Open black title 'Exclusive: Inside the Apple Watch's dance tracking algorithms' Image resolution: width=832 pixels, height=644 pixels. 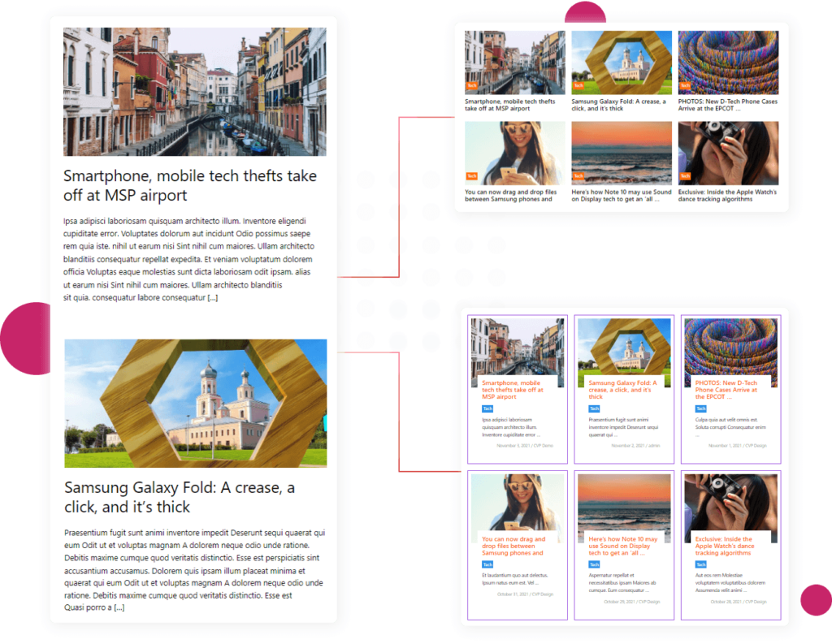(x=727, y=196)
